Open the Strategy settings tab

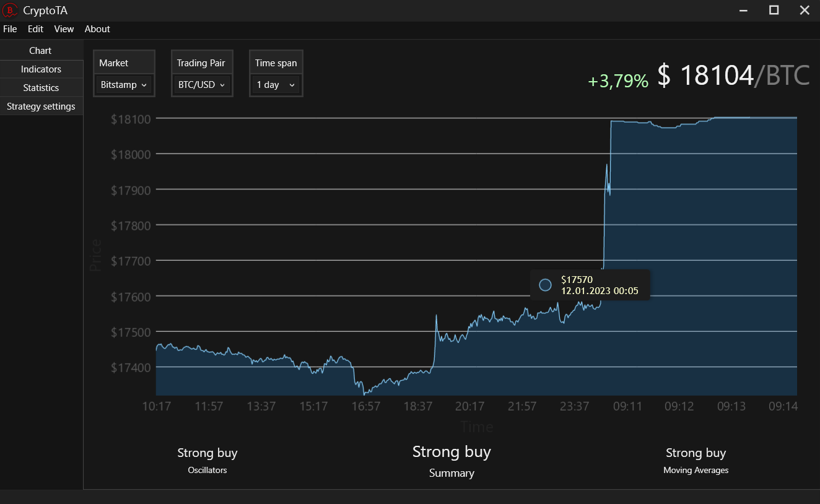point(41,106)
